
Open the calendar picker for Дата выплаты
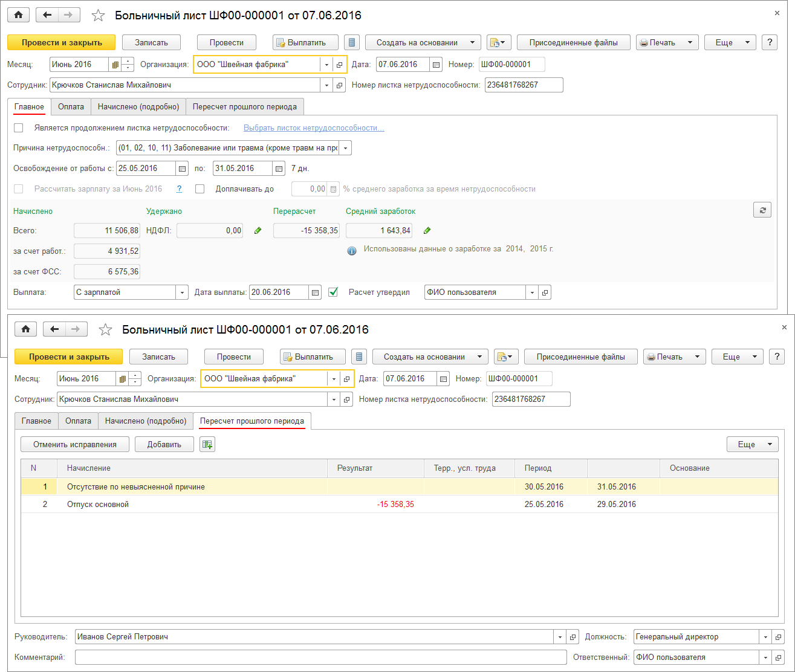(x=315, y=292)
